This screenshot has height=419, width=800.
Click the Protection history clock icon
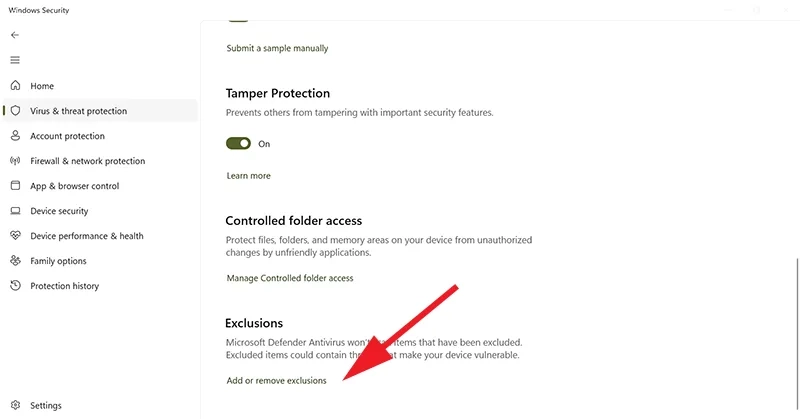point(16,286)
